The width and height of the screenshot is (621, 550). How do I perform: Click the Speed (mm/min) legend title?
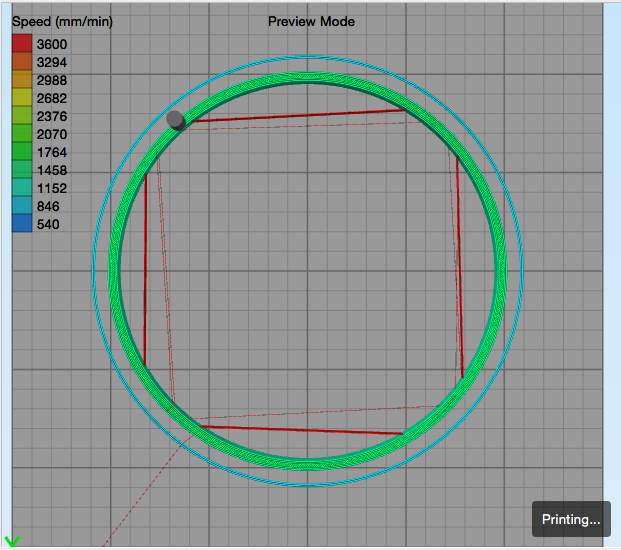(62, 21)
